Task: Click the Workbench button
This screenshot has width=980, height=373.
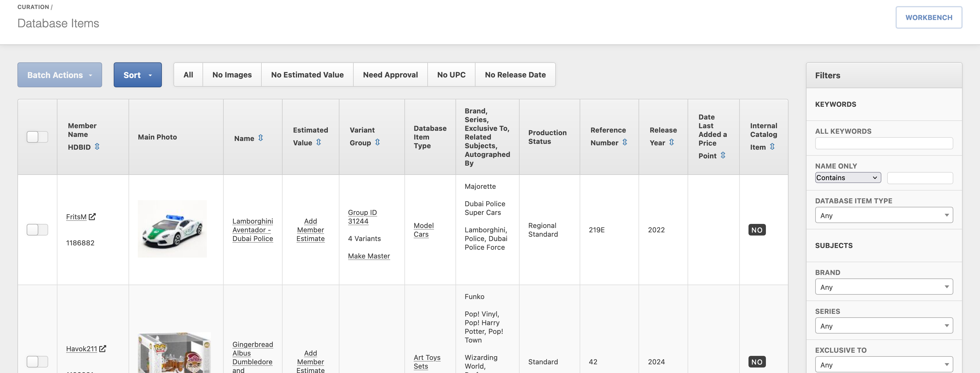Action: click(928, 17)
